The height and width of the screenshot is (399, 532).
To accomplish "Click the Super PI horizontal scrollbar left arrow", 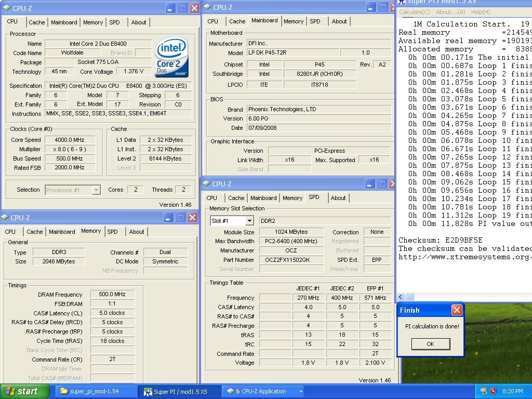I will pyautogui.click(x=401, y=297).
